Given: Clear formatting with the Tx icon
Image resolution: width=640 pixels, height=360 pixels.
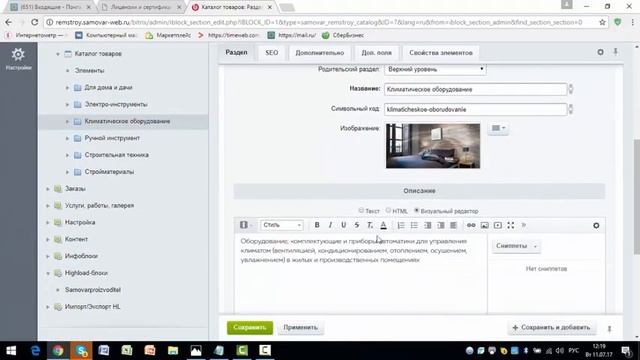Looking at the screenshot, I should 370,225.
